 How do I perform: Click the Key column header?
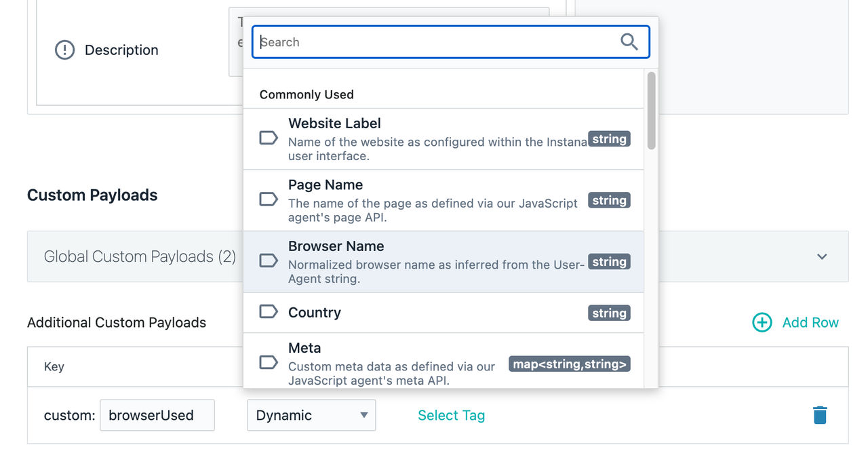[54, 366]
